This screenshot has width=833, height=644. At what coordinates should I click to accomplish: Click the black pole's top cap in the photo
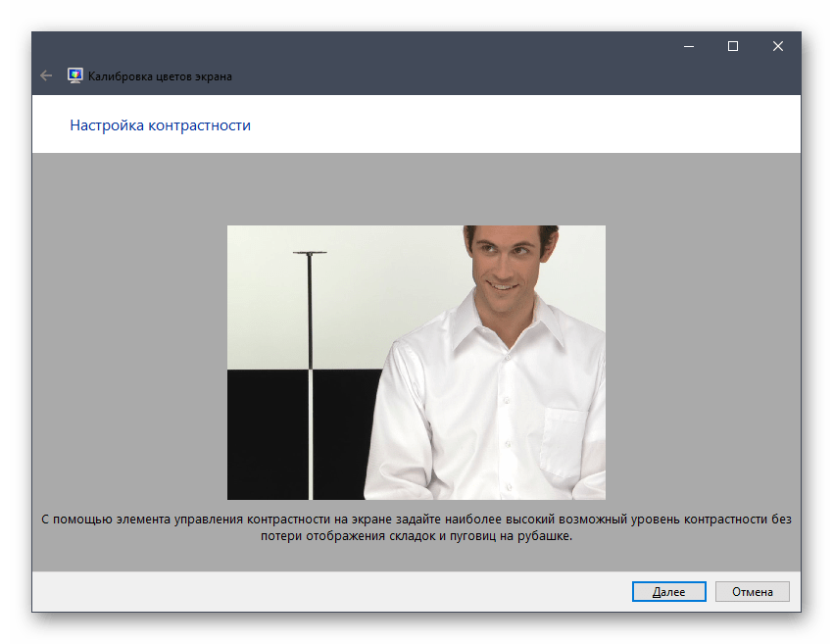pos(311,253)
